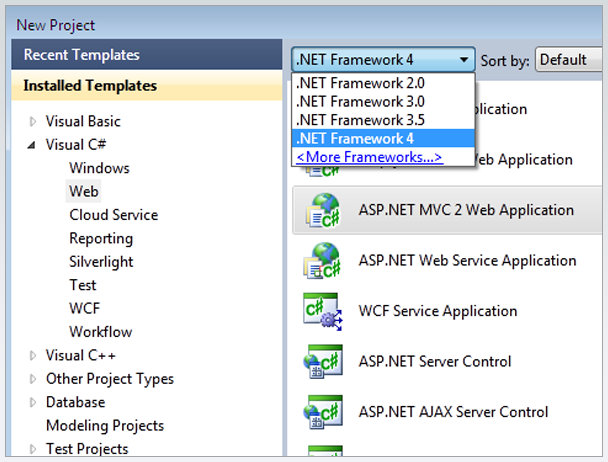The height and width of the screenshot is (462, 608).
Task: Open the More Frameworks link
Action: (x=368, y=157)
